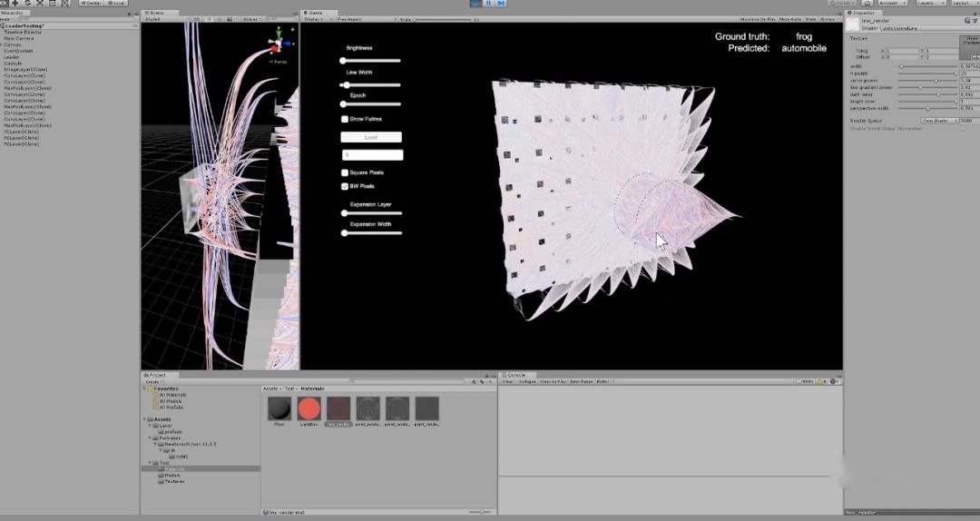Select the Move tool in top toolbar
This screenshot has width=980, height=521.
pyautogui.click(x=15, y=3)
